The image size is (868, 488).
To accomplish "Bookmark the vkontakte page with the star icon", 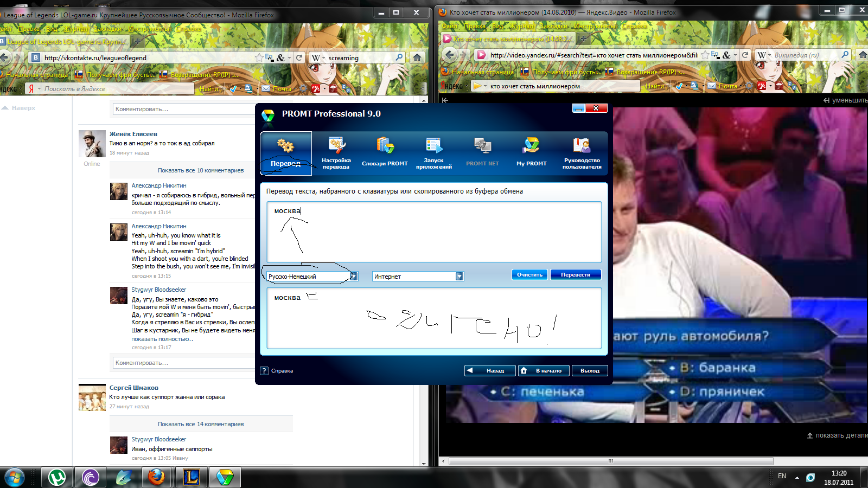I will pyautogui.click(x=259, y=57).
